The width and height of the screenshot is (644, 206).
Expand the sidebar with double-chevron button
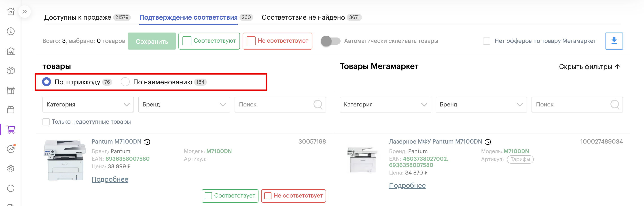(x=25, y=11)
